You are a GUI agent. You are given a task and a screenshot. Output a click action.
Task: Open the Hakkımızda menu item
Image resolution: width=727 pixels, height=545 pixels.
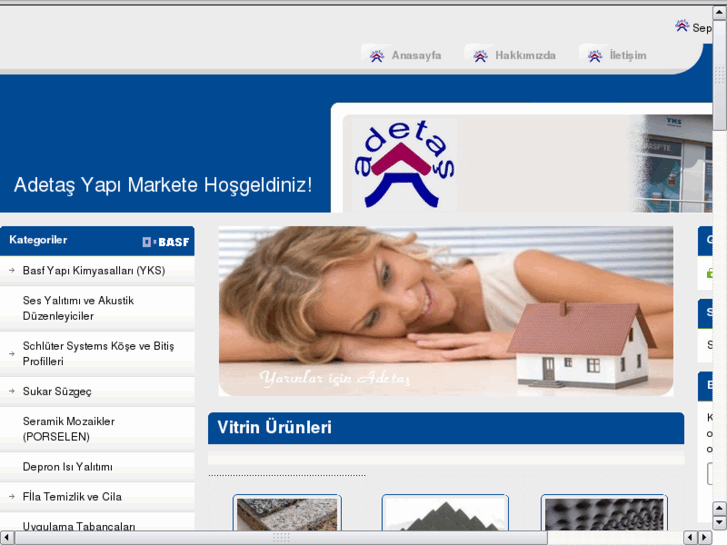coord(525,56)
